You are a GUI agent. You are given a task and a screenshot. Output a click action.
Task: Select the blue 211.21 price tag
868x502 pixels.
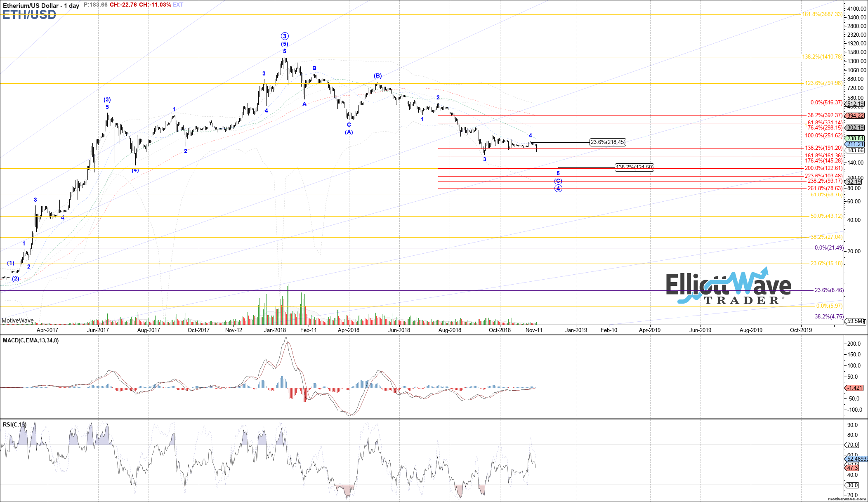click(x=855, y=144)
